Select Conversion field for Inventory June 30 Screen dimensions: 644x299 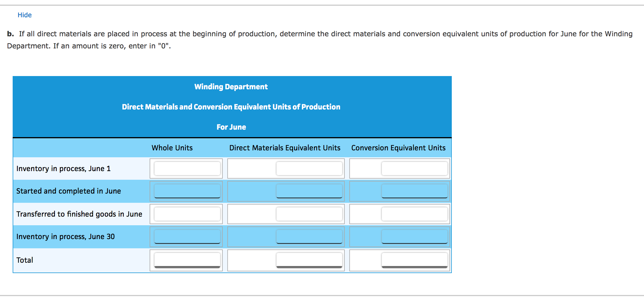point(415,236)
